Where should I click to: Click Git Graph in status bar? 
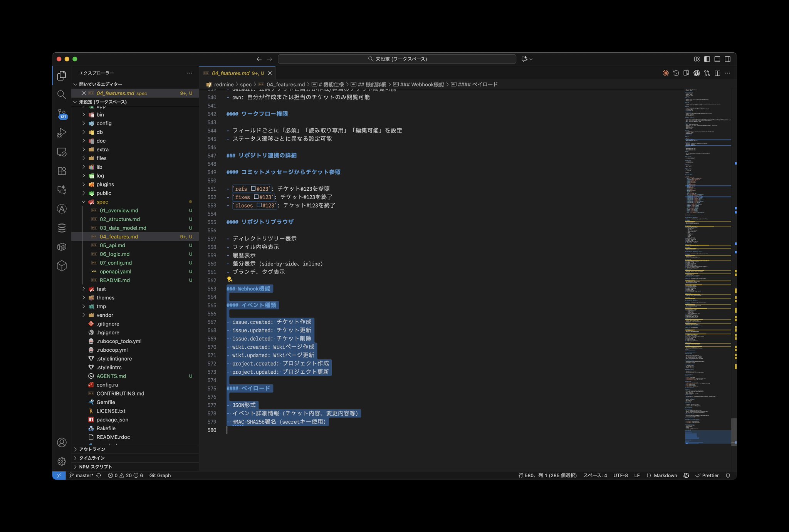[160, 475]
